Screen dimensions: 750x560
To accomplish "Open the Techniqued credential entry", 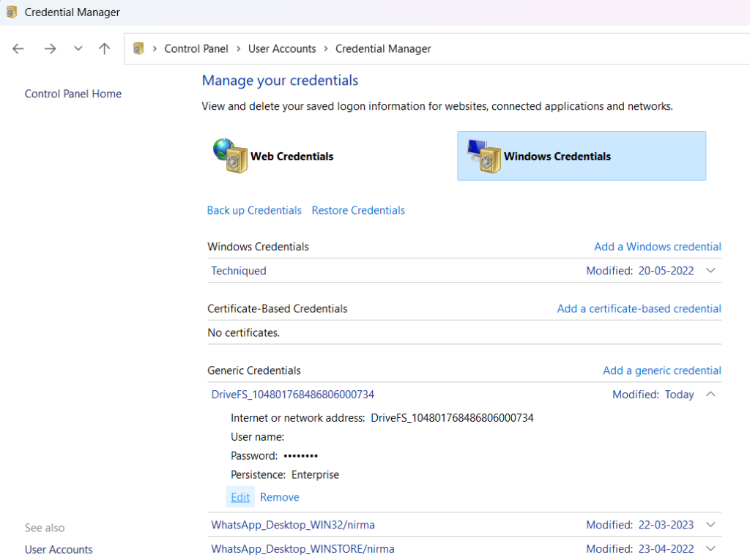I will click(239, 271).
